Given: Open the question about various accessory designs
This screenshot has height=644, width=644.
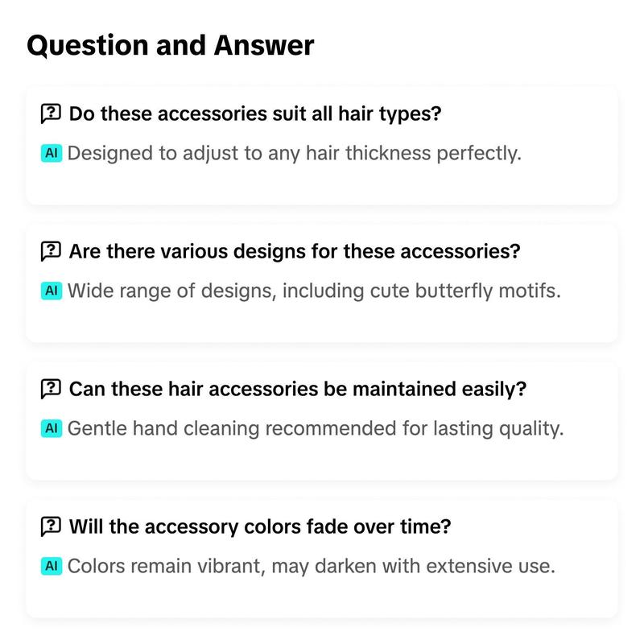Looking at the screenshot, I should 295,251.
